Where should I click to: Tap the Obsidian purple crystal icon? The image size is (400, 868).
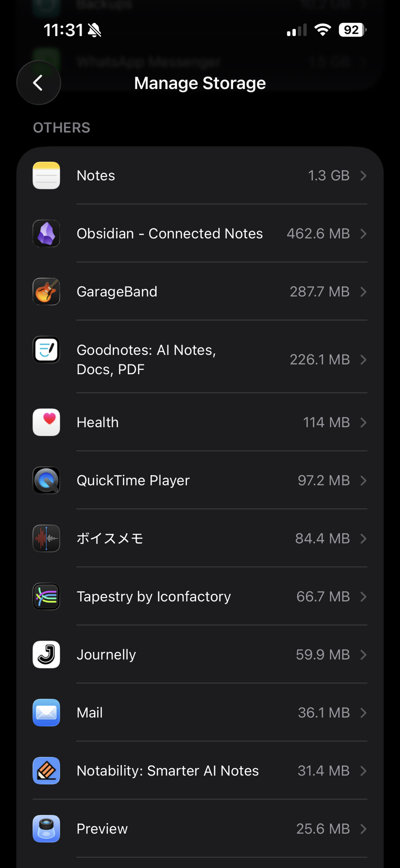pyautogui.click(x=46, y=233)
